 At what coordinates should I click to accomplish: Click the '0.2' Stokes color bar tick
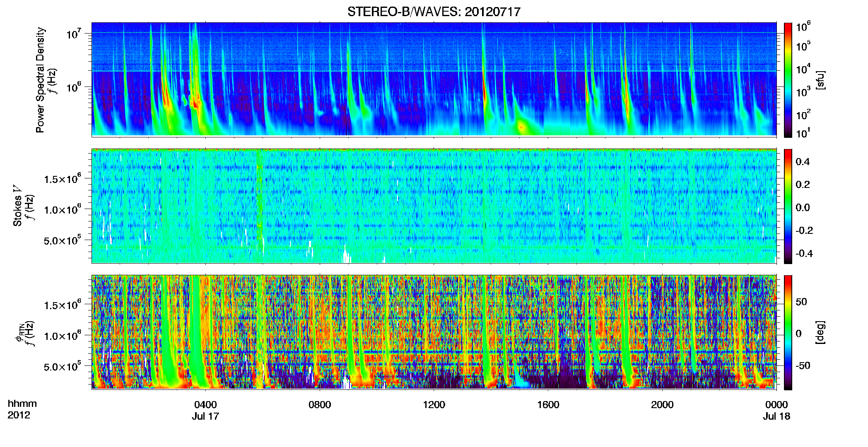(x=803, y=185)
